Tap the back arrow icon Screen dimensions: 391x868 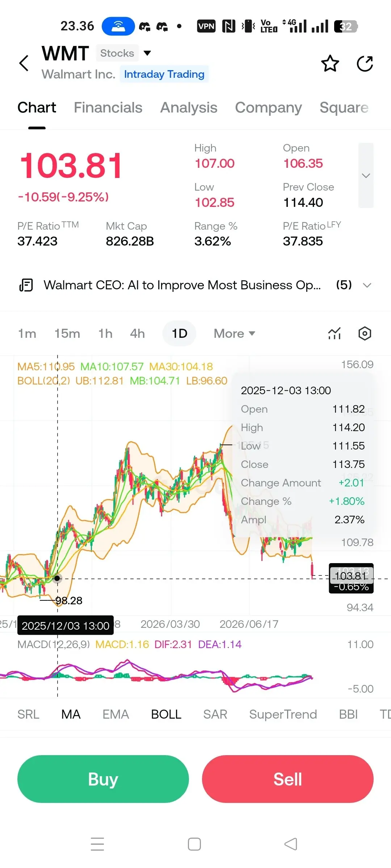click(x=24, y=63)
